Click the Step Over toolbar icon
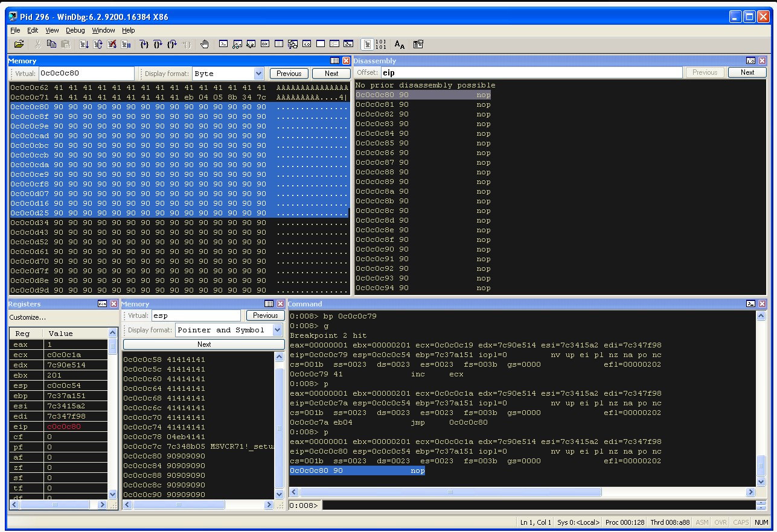777x532 pixels. point(158,44)
